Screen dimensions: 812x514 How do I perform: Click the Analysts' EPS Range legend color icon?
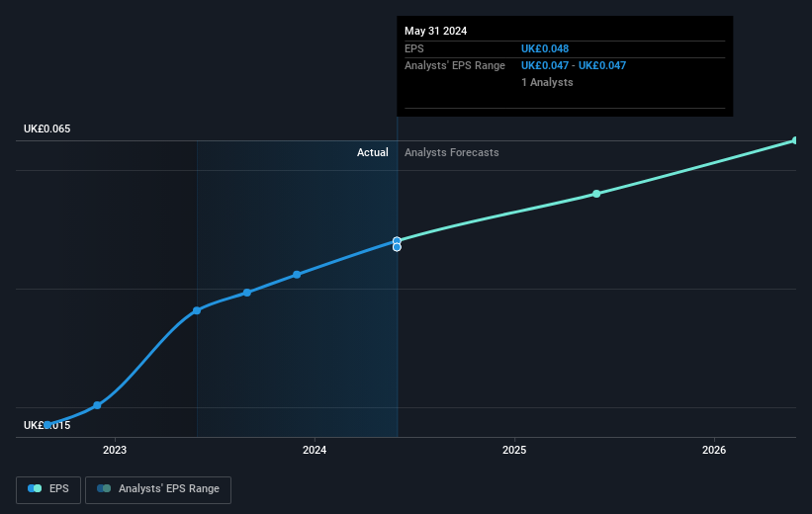[104, 488]
